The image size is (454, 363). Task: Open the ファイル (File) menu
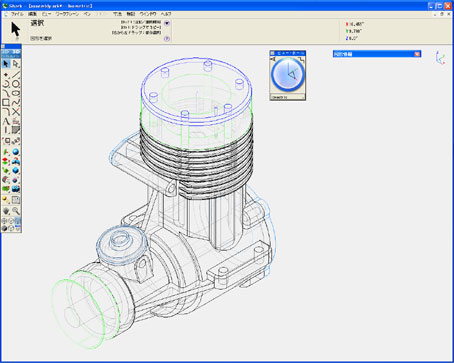coord(17,14)
